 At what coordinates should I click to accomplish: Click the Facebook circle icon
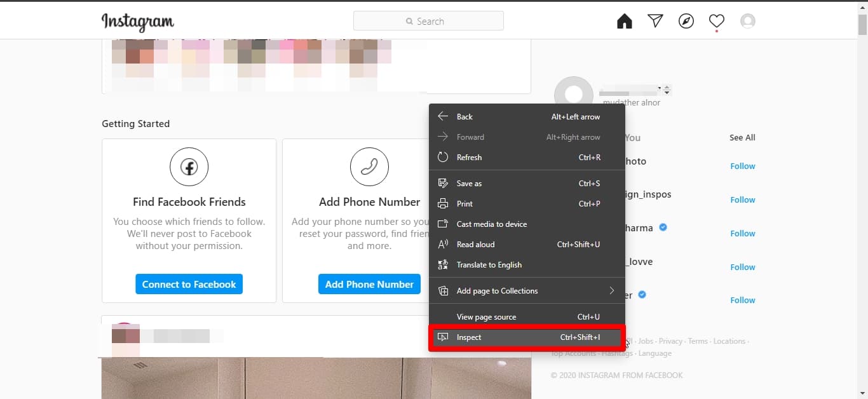click(x=189, y=167)
